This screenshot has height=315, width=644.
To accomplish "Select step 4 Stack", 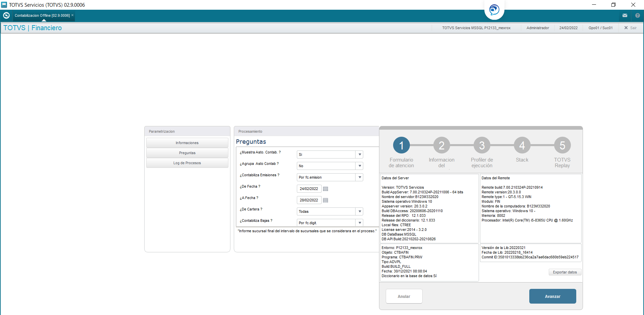I will 522,145.
